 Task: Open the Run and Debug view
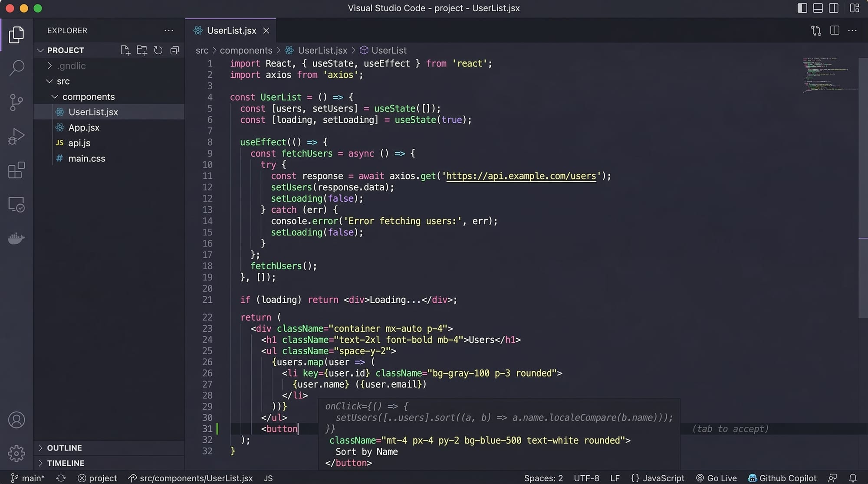[x=16, y=137]
